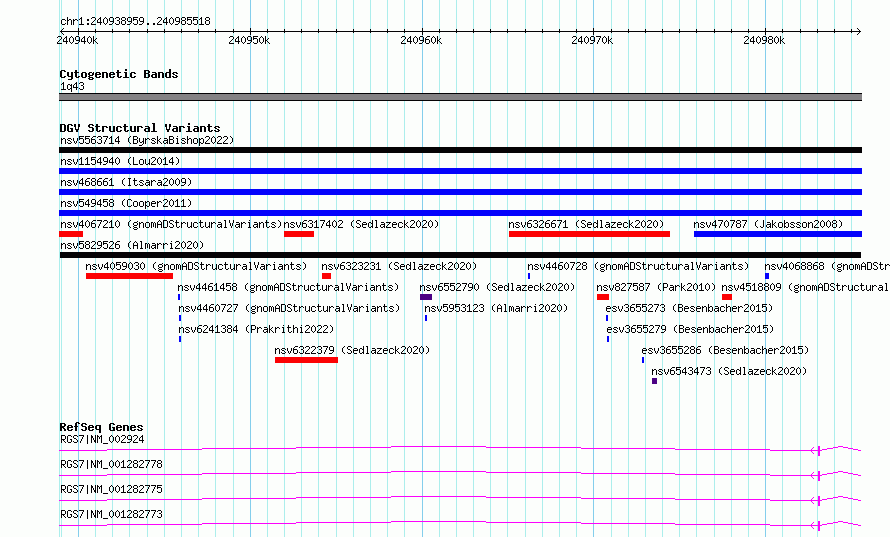Image resolution: width=890 pixels, height=537 pixels.
Task: Click the long red nsv6326671 bar
Action: (x=589, y=234)
